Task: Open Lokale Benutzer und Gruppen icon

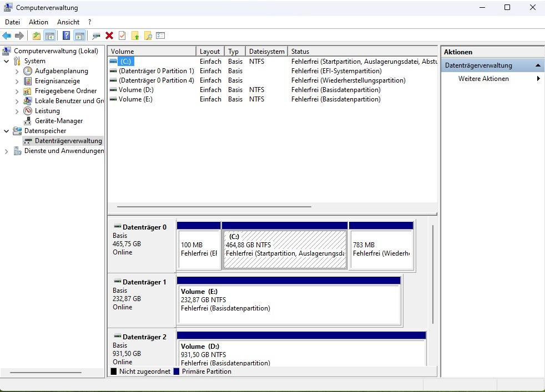Action: click(27, 101)
